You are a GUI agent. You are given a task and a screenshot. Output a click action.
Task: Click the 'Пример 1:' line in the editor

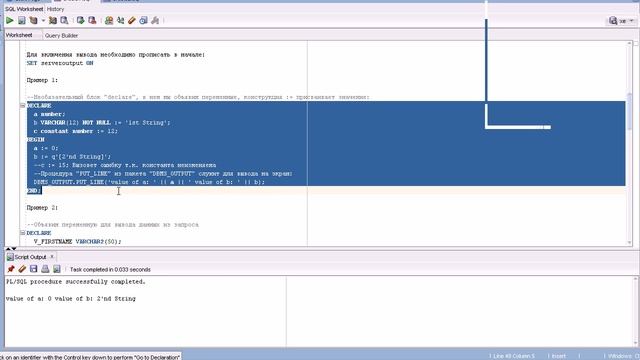click(42, 80)
